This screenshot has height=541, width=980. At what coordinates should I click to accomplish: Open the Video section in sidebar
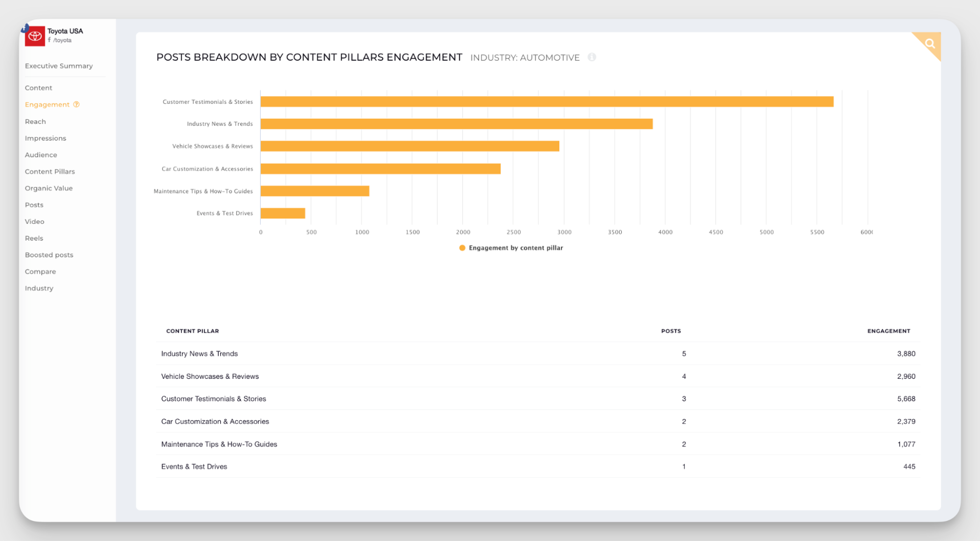(x=34, y=221)
